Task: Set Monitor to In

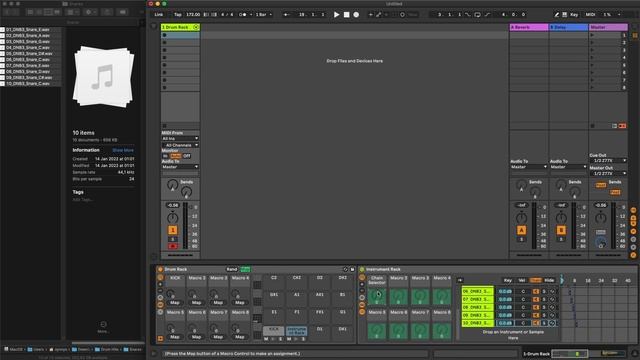Action: pyautogui.click(x=165, y=156)
